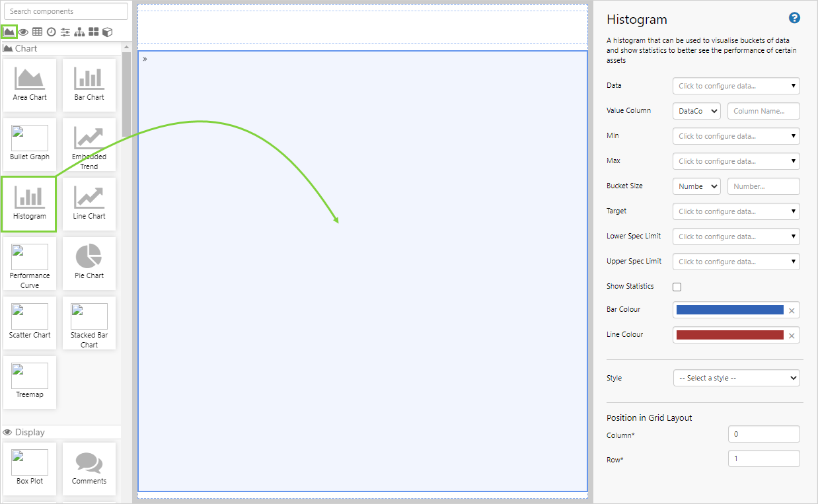Select the Stacked Bar Chart component
Viewport: 818px width, 504px height.
89,322
